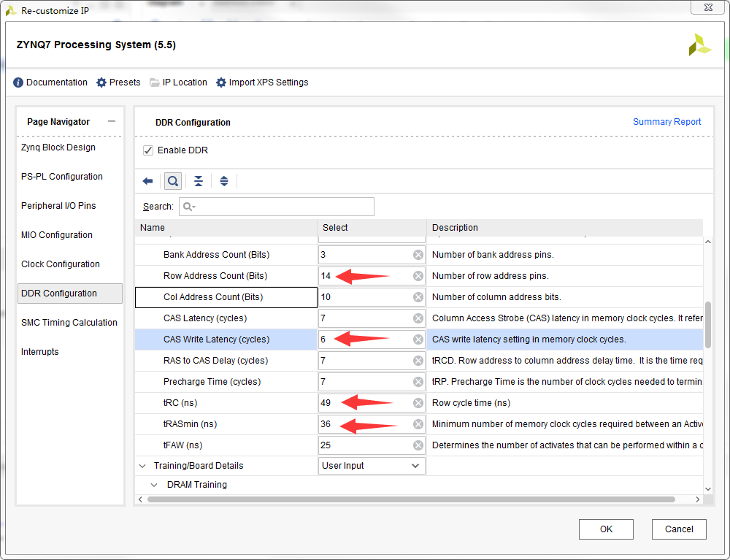Screen dimensions: 730x560
Task: Click the scroll down arrow of parameter list
Action: pyautogui.click(x=708, y=489)
